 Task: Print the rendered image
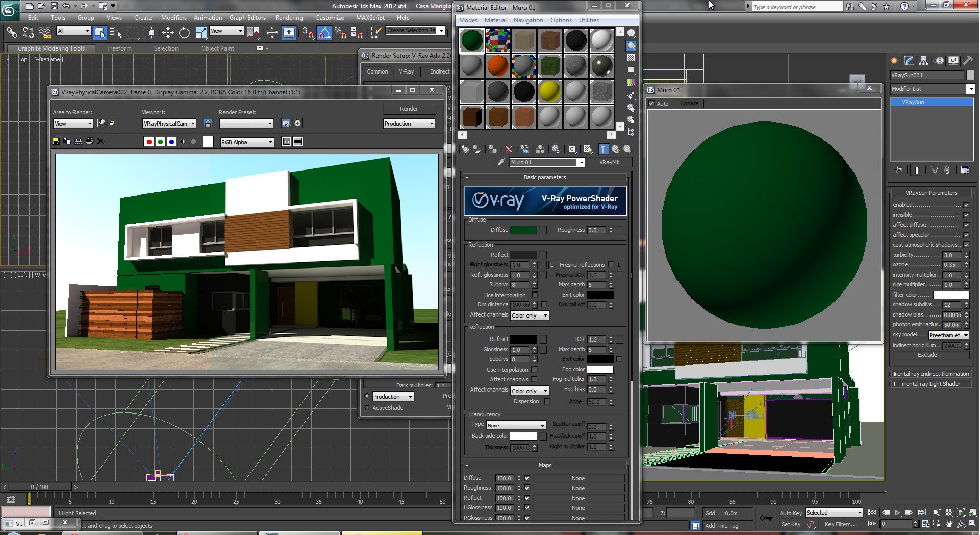pyautogui.click(x=90, y=141)
